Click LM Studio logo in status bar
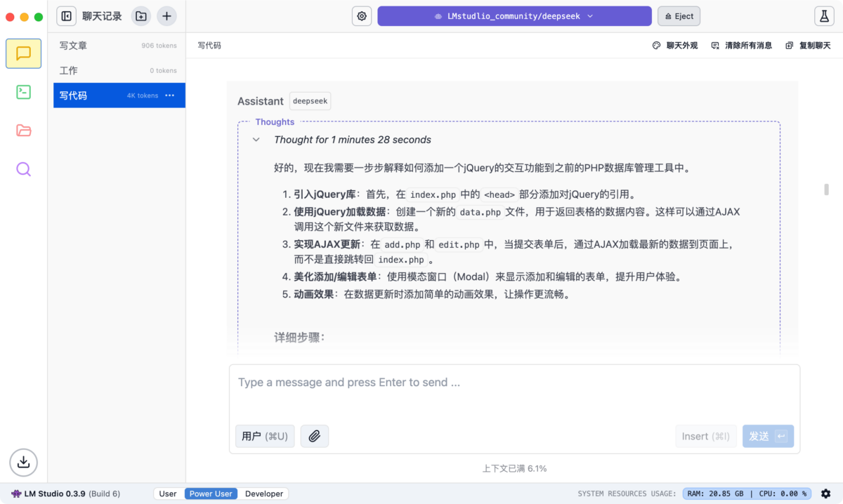Screen dimensions: 843x504 click(16, 493)
